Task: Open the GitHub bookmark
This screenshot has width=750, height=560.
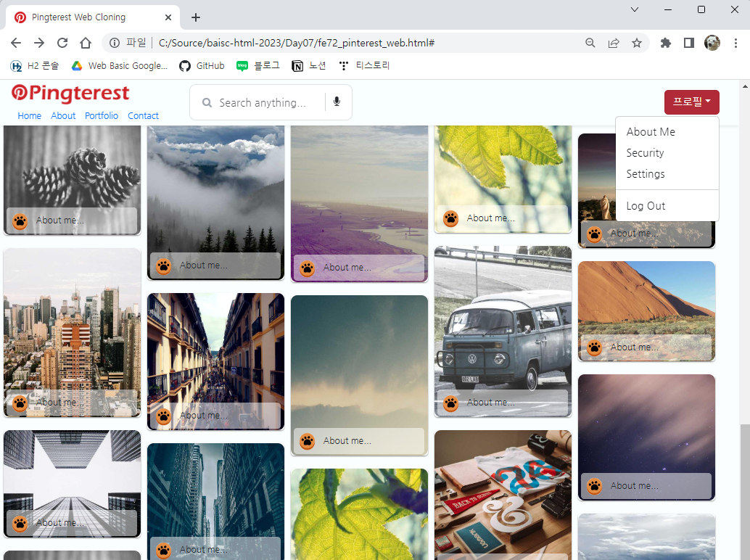Action: tap(202, 66)
